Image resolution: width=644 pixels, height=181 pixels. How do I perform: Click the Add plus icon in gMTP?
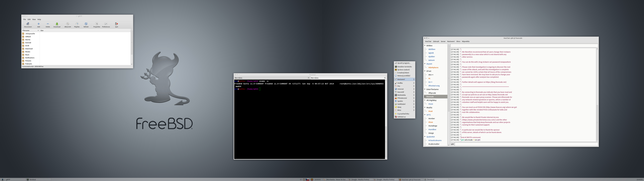[38, 24]
